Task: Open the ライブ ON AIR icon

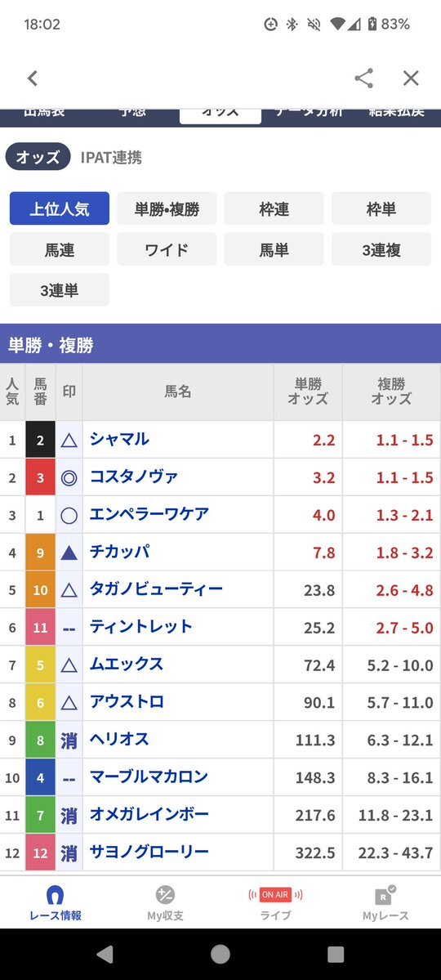Action: click(x=275, y=895)
